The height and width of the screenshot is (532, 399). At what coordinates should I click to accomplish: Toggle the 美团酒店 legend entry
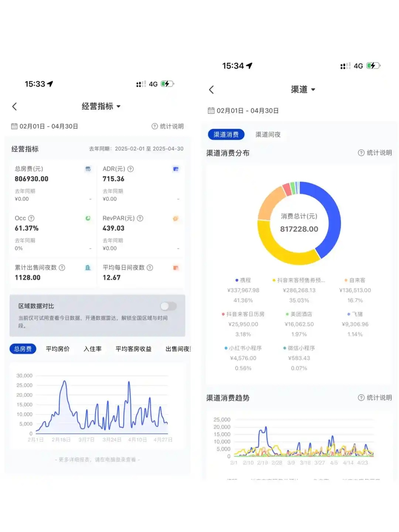coord(300,314)
